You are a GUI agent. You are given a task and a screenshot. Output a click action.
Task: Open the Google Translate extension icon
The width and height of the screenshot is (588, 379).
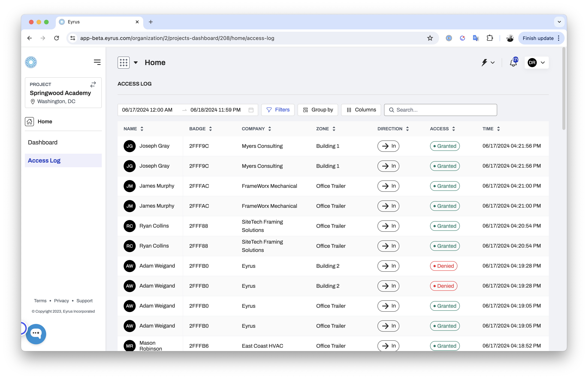[476, 38]
